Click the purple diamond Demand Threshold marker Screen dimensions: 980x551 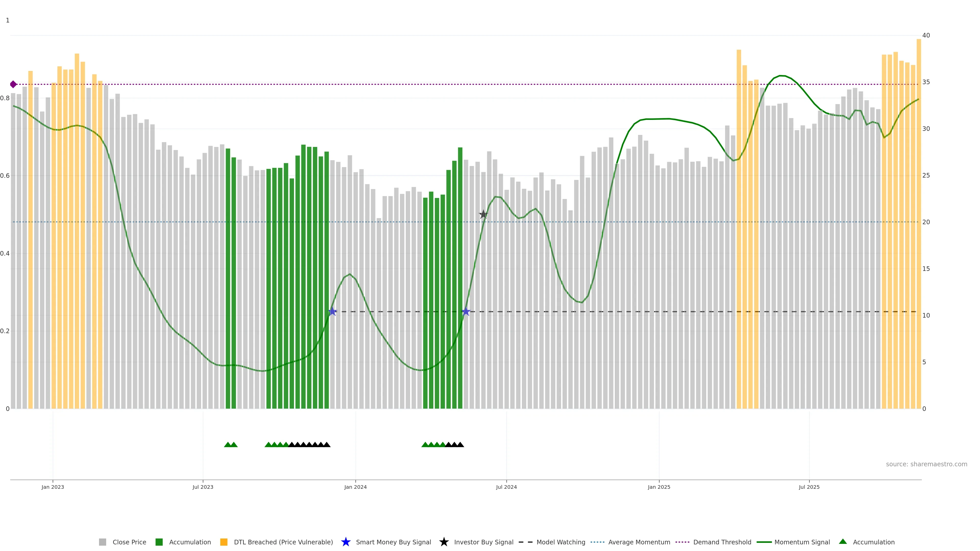(x=13, y=84)
